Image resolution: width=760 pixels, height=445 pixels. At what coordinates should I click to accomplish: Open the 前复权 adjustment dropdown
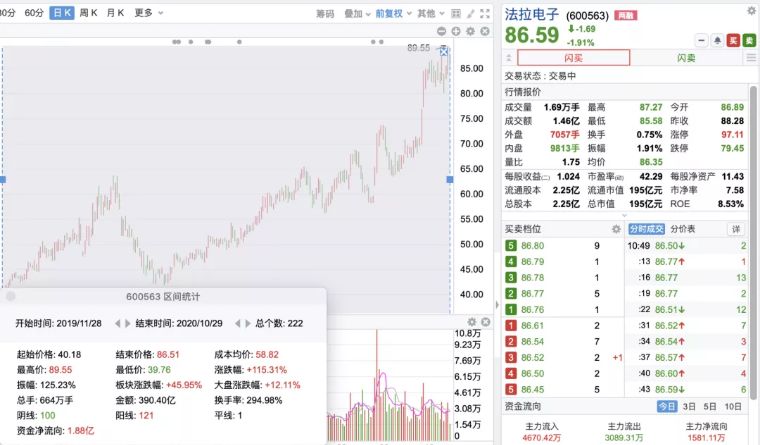[394, 14]
